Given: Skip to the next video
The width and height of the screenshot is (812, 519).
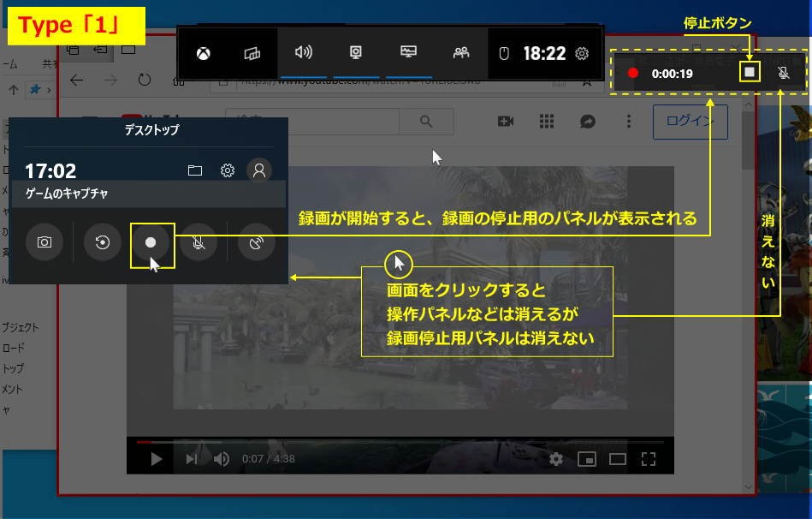Looking at the screenshot, I should (x=192, y=459).
